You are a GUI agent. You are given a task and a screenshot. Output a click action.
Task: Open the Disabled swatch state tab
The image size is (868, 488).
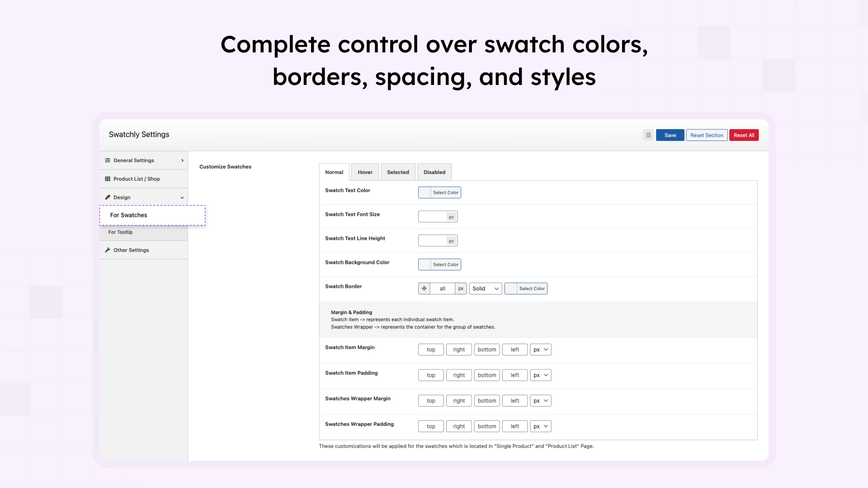(434, 172)
